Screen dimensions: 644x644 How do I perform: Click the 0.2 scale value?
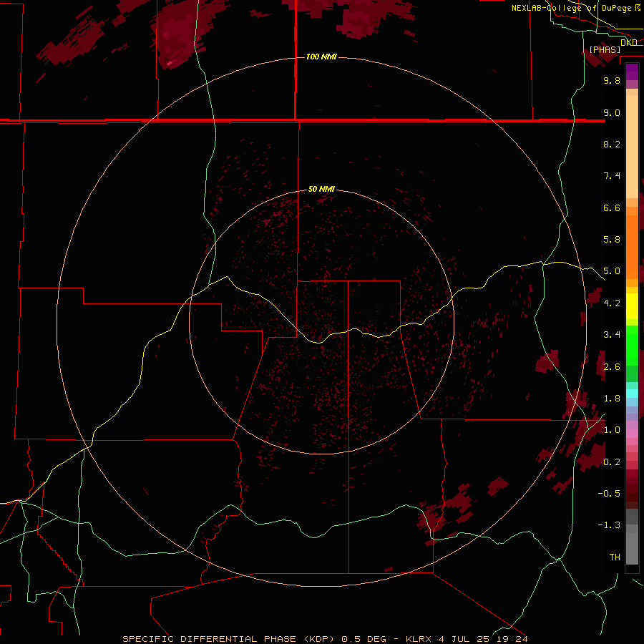click(x=612, y=462)
